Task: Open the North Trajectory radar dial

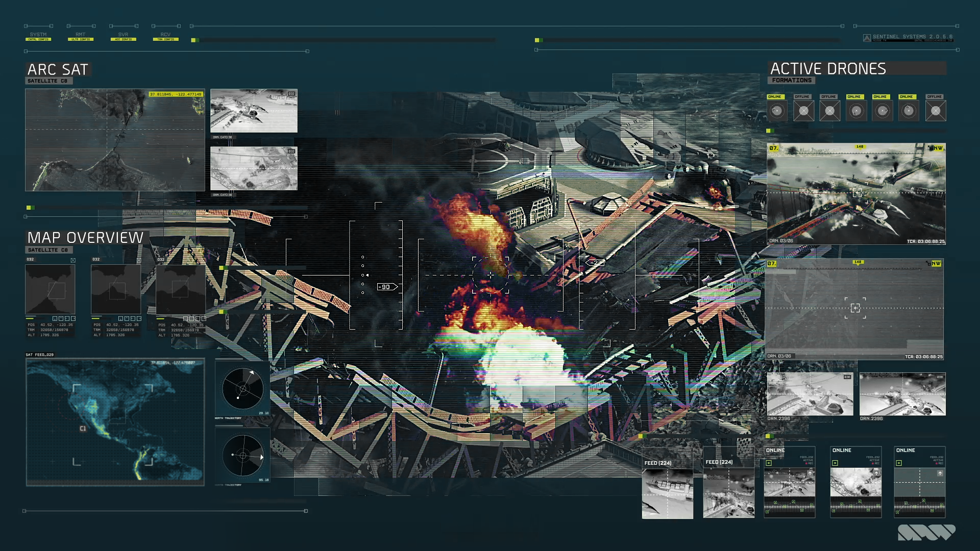Action: 243,389
